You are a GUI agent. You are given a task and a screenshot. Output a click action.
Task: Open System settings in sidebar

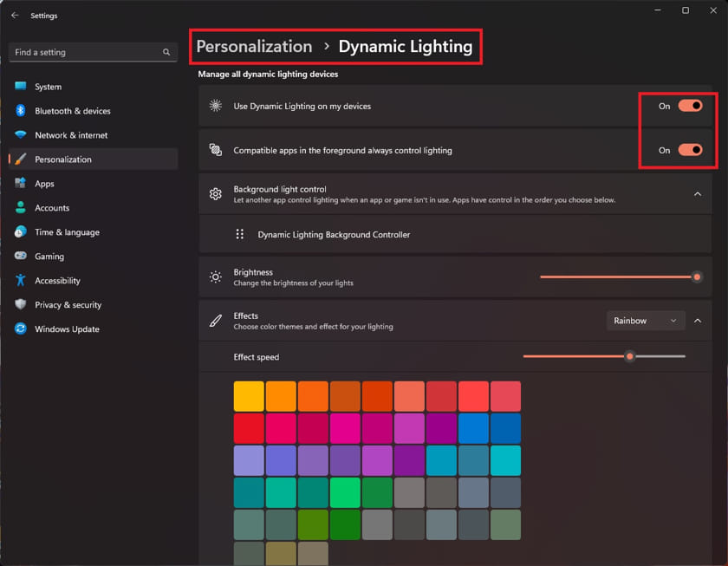pos(93,87)
